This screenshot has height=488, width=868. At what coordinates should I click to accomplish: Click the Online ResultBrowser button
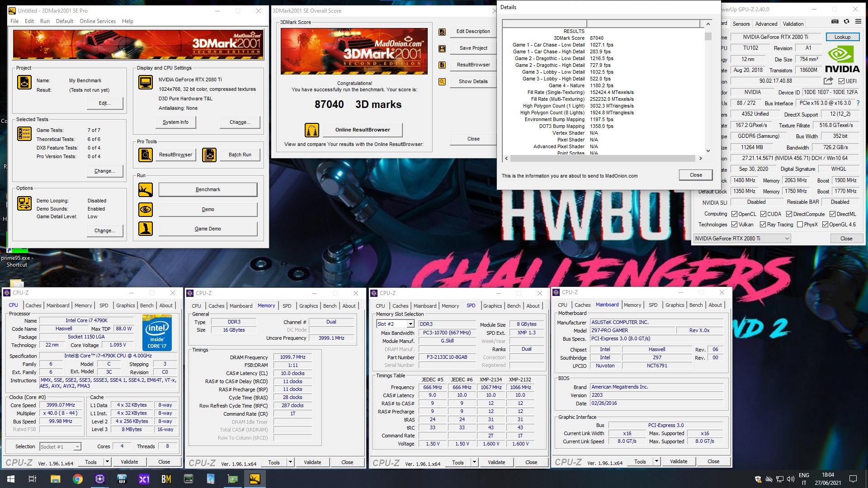click(363, 130)
